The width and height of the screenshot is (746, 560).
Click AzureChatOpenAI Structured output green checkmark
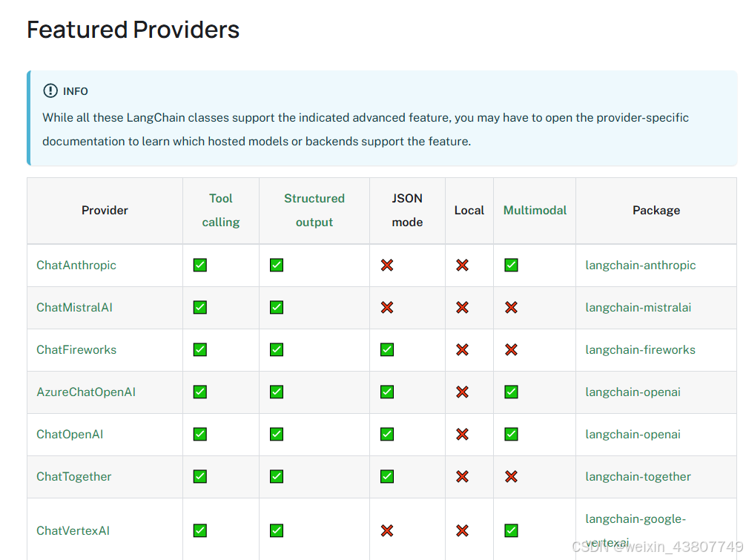click(x=277, y=392)
